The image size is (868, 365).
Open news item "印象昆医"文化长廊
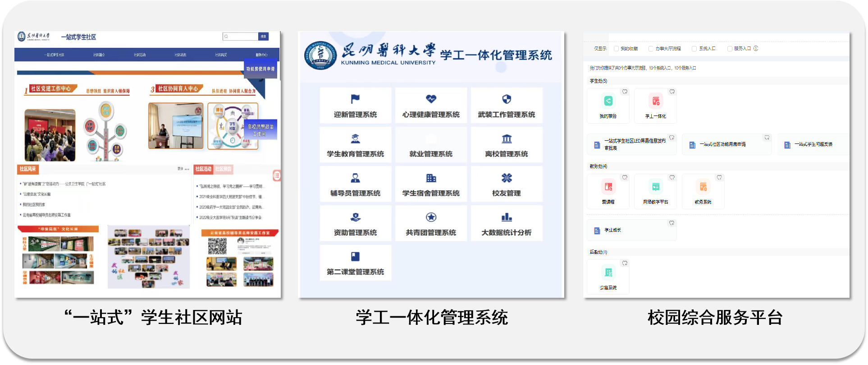click(x=37, y=194)
